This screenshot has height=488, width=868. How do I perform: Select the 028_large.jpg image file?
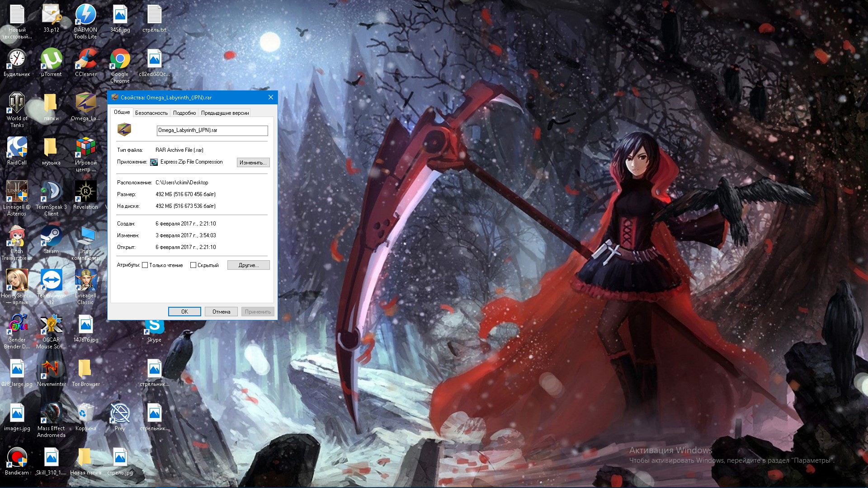pyautogui.click(x=17, y=372)
